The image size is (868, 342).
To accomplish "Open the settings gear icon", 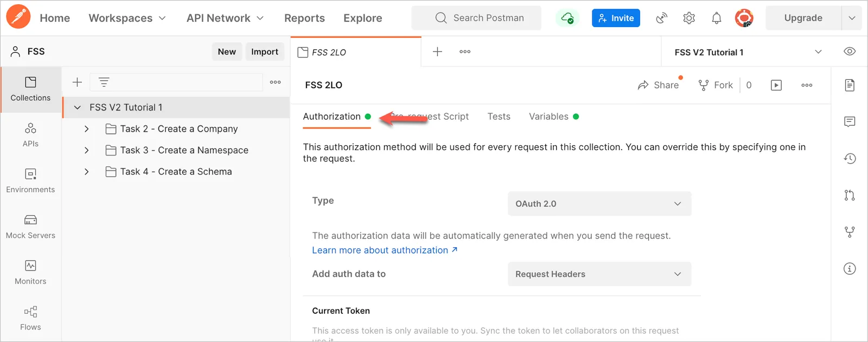I will [689, 18].
